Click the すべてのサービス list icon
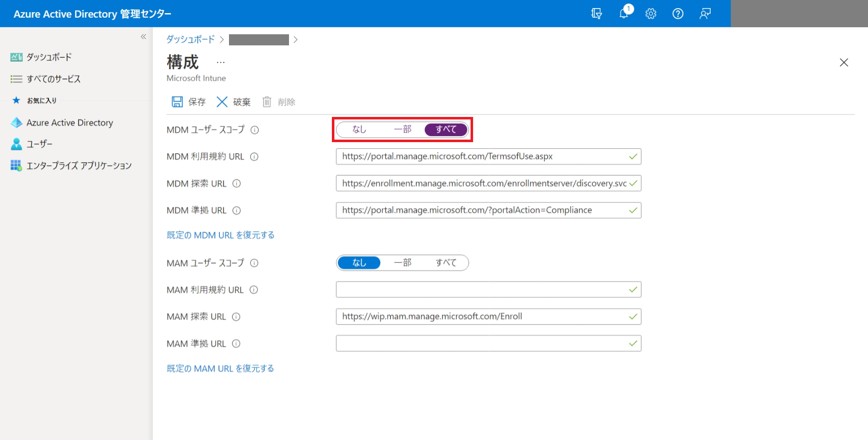 coord(17,79)
